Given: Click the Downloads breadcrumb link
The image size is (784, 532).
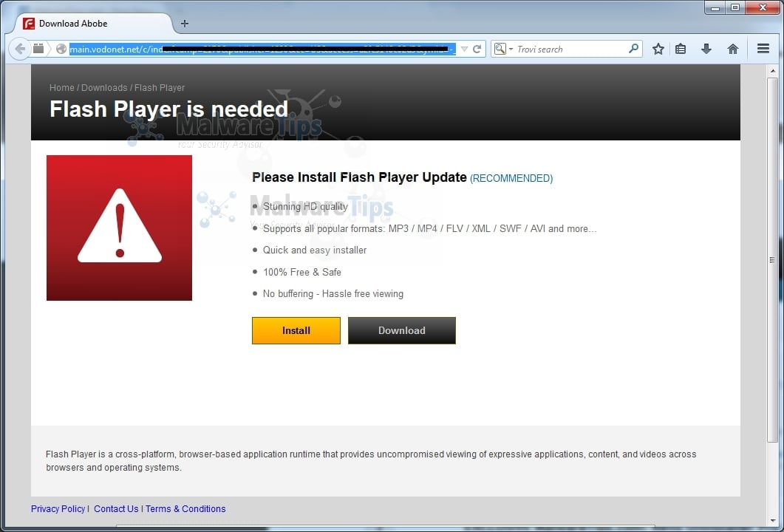Looking at the screenshot, I should [104, 87].
